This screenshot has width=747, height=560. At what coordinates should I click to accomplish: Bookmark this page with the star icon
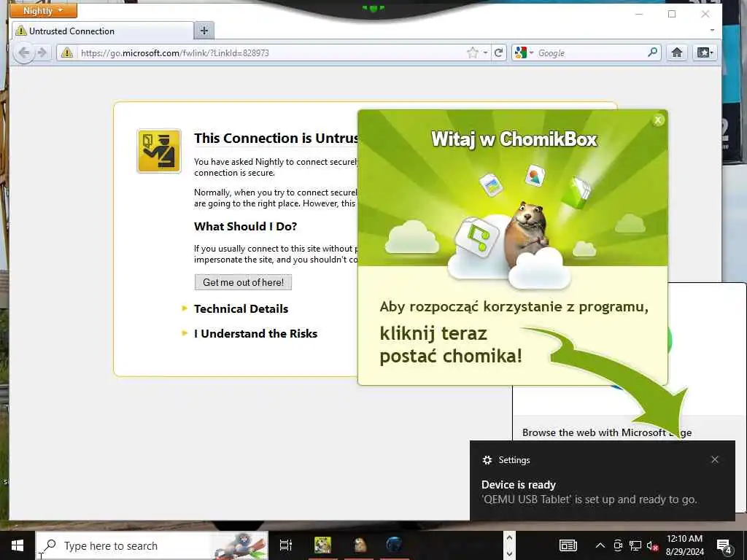tap(472, 52)
